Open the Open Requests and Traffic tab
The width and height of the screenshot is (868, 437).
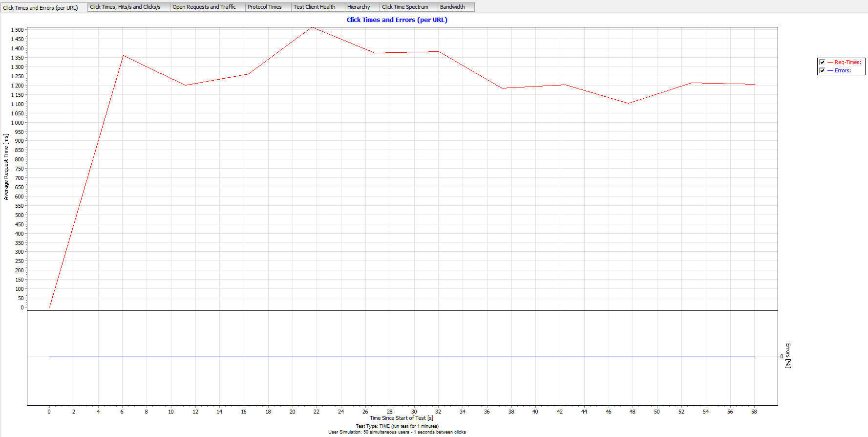[x=208, y=7]
